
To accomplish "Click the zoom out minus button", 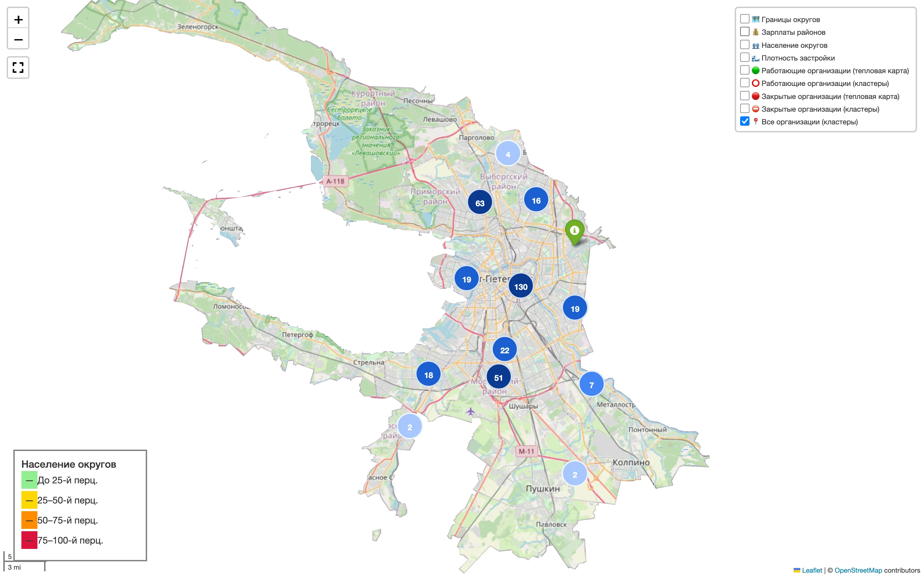I will [x=18, y=39].
